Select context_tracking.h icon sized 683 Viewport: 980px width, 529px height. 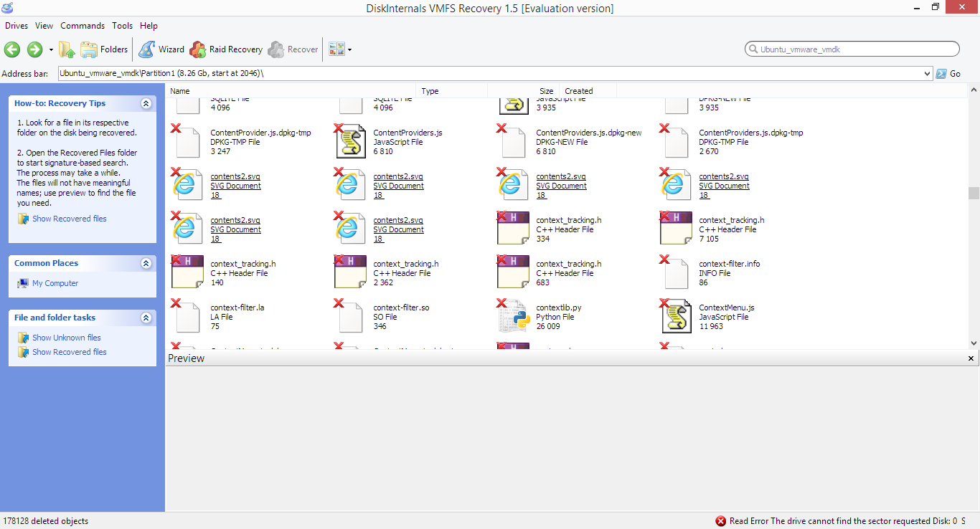[514, 272]
